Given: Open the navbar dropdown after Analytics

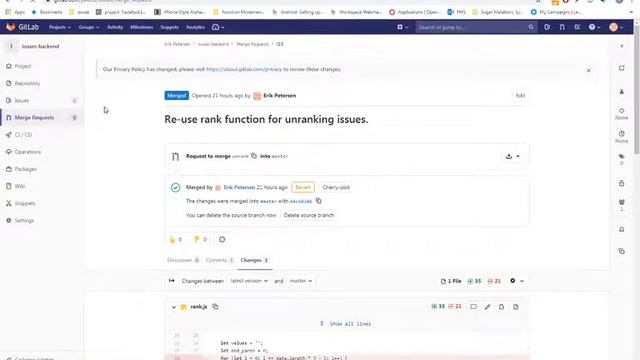Looking at the screenshot, I should 218,27.
